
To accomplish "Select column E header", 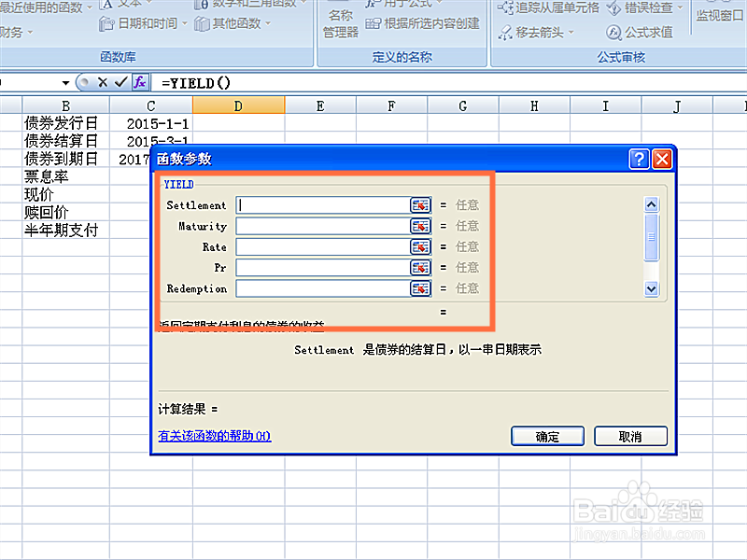I will (x=320, y=105).
